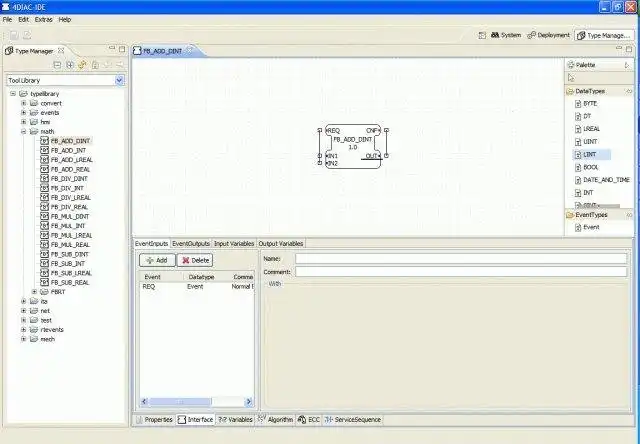The image size is (640, 444).
Task: Open the ECC bottom tab
Action: coord(309,420)
